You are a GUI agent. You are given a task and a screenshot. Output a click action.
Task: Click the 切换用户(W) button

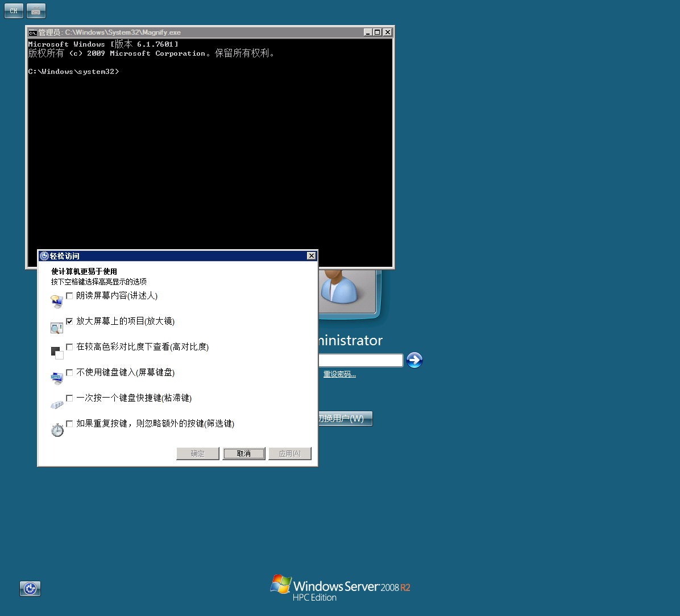(345, 419)
